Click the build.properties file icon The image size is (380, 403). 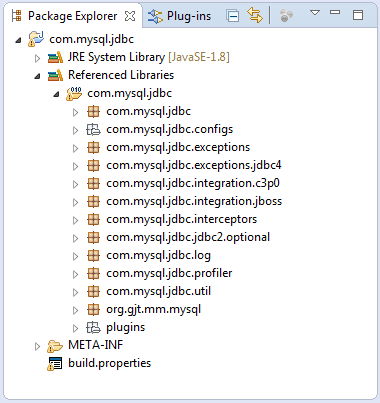(x=55, y=364)
